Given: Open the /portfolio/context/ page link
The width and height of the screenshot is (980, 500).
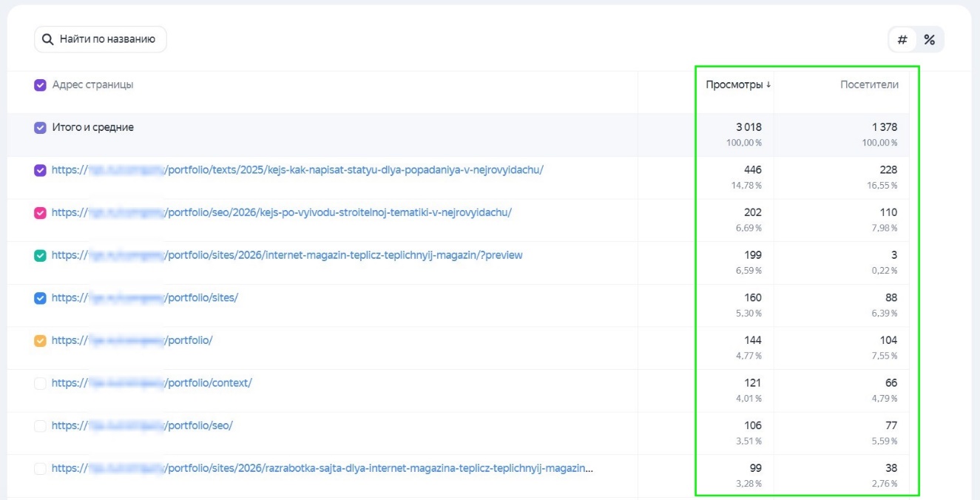Looking at the screenshot, I should pyautogui.click(x=209, y=383).
